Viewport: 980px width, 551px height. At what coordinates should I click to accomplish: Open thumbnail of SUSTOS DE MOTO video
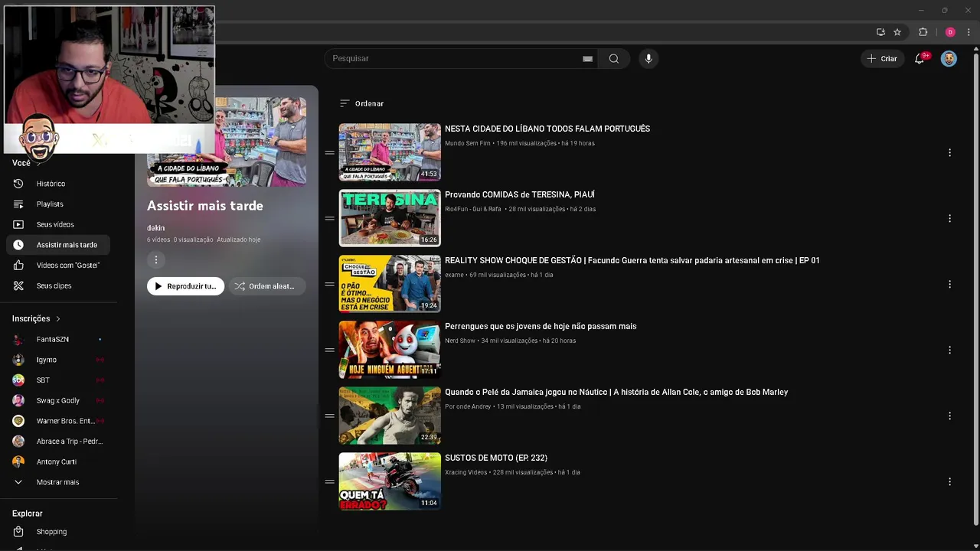390,481
